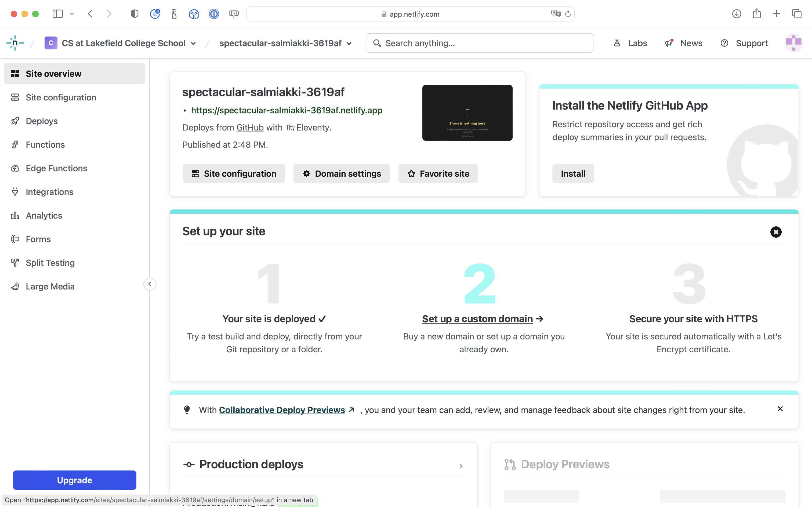812x507 pixels.
Task: Click the Functions icon in sidebar
Action: 16,144
